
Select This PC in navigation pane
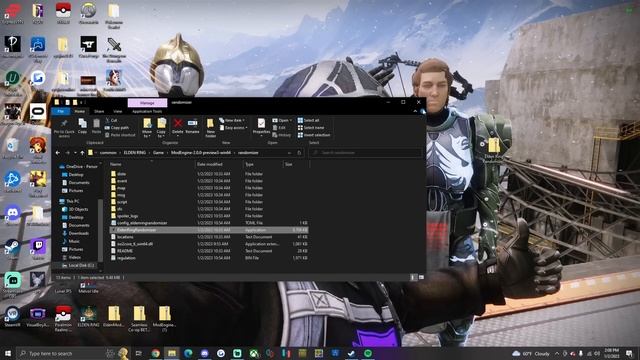tap(69, 201)
